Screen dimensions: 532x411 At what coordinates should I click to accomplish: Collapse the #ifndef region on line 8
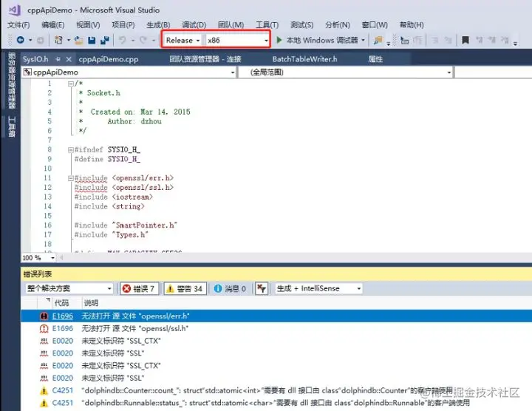pyautogui.click(x=71, y=149)
